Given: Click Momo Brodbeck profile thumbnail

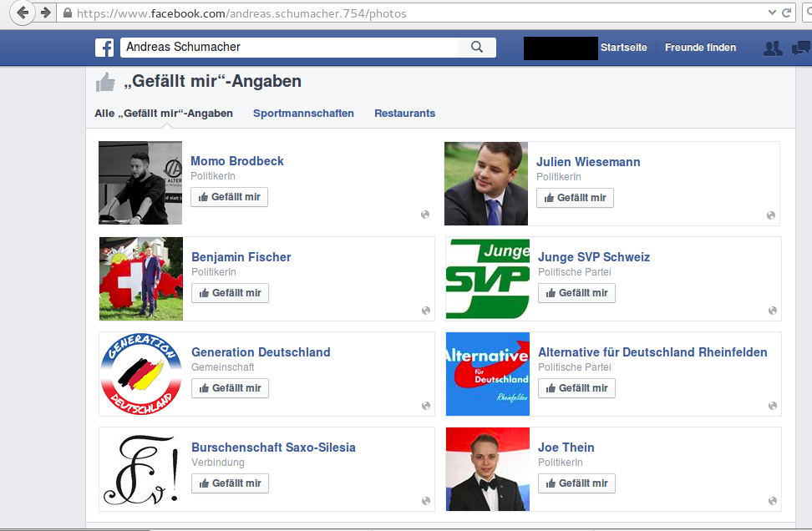Looking at the screenshot, I should click(x=140, y=183).
